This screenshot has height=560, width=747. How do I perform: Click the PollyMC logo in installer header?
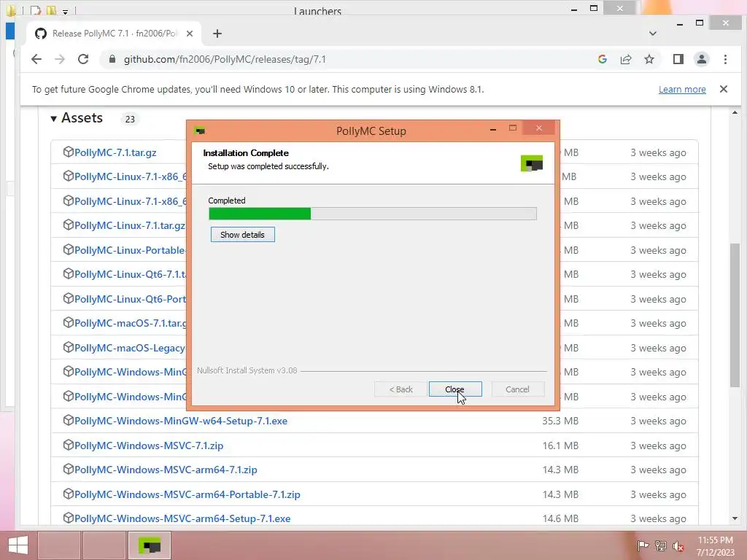pos(532,163)
